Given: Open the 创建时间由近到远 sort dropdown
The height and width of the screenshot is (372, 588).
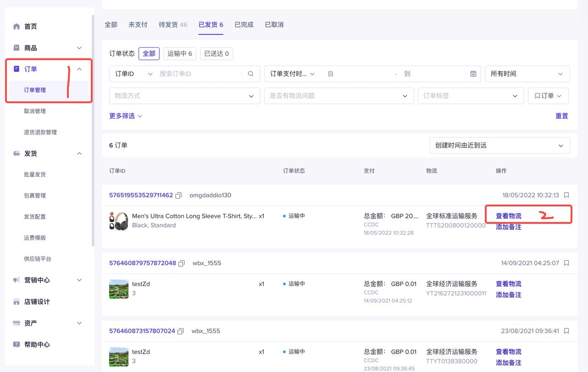Looking at the screenshot, I should tap(499, 145).
